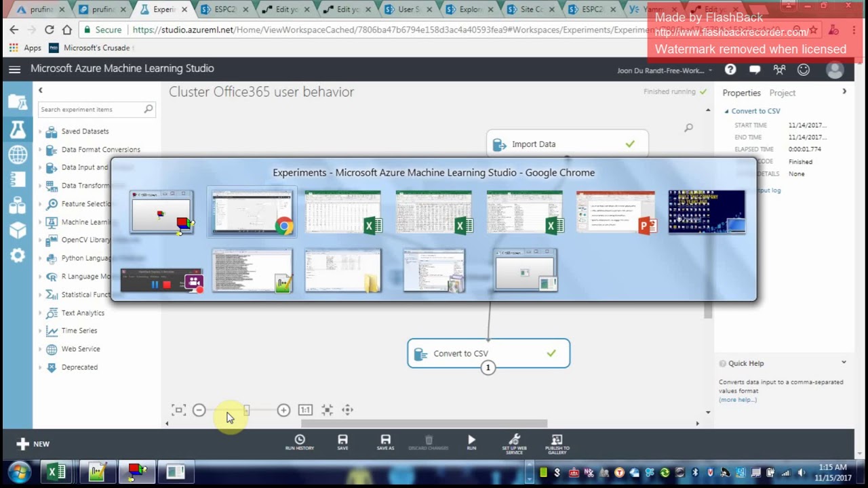The image size is (868, 488).
Task: Open Projects in the left sidebar
Action: 18,102
